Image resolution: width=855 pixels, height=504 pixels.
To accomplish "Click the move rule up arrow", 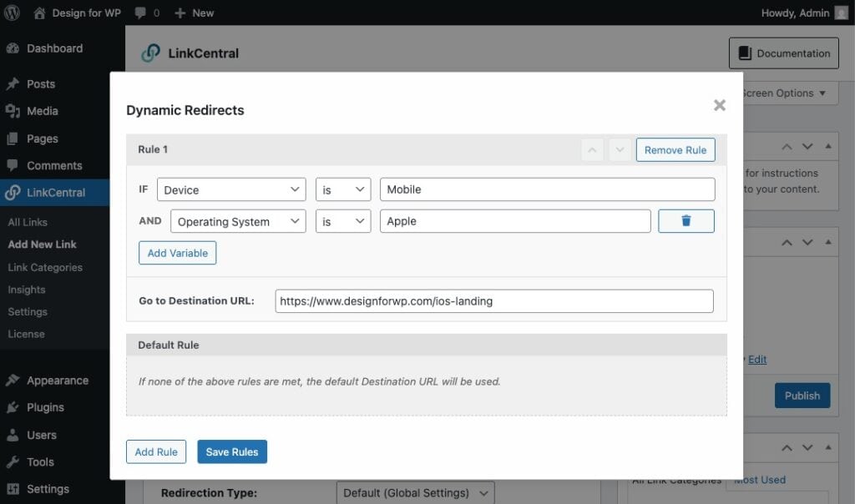I will click(592, 150).
